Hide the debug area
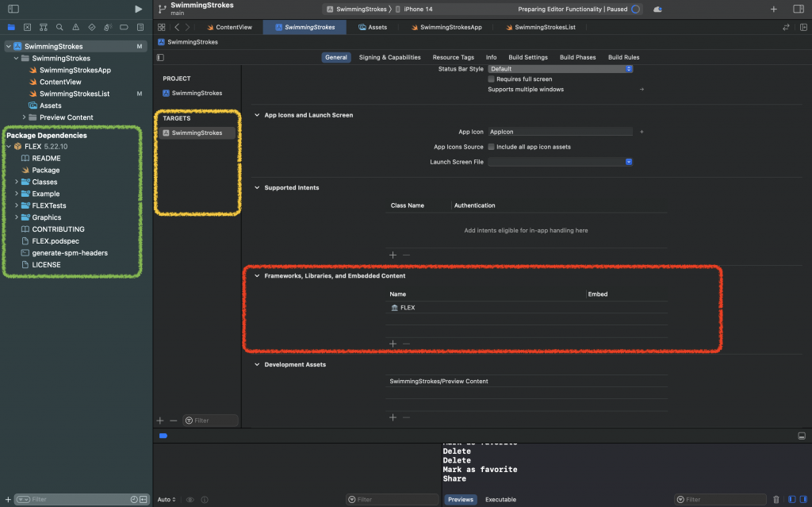The height and width of the screenshot is (507, 812). point(802,436)
